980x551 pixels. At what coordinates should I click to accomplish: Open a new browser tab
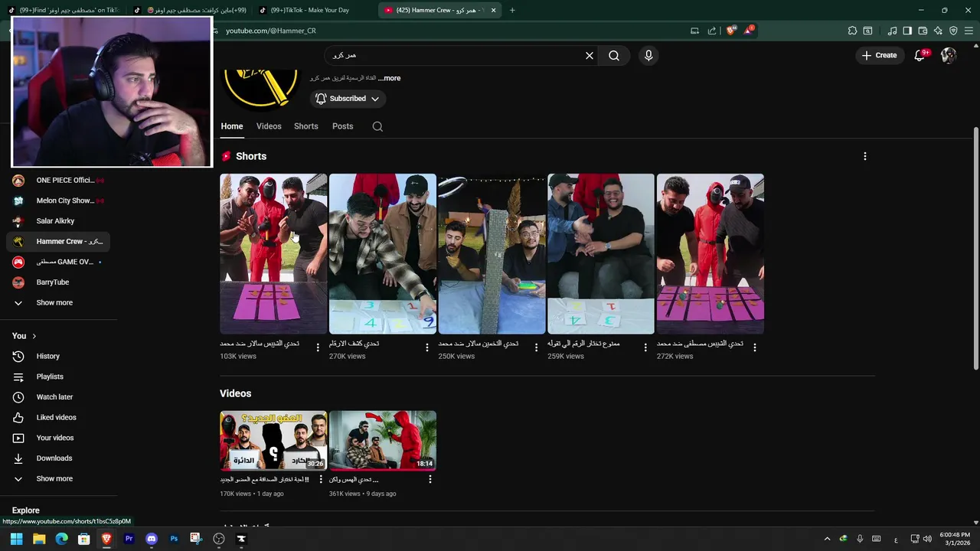pos(512,10)
